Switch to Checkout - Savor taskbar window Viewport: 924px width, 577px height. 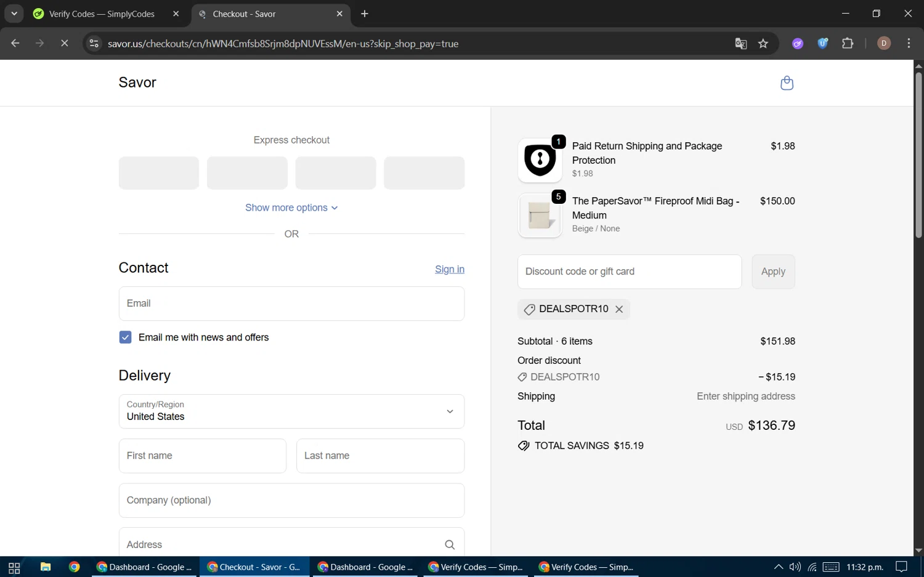[x=254, y=567]
